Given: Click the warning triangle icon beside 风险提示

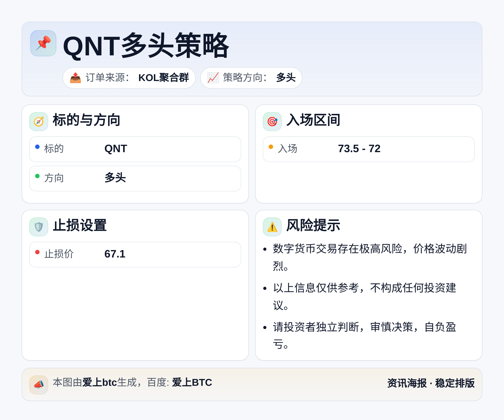Looking at the screenshot, I should coord(272,227).
